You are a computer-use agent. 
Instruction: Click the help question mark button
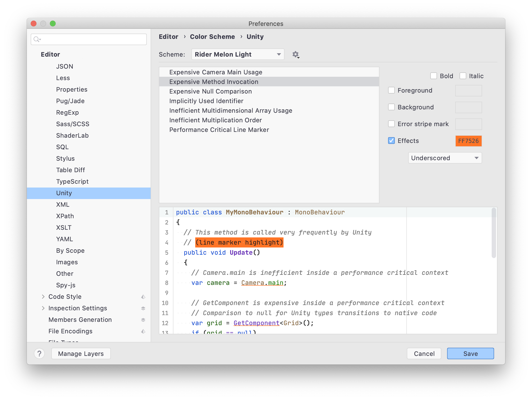point(39,353)
